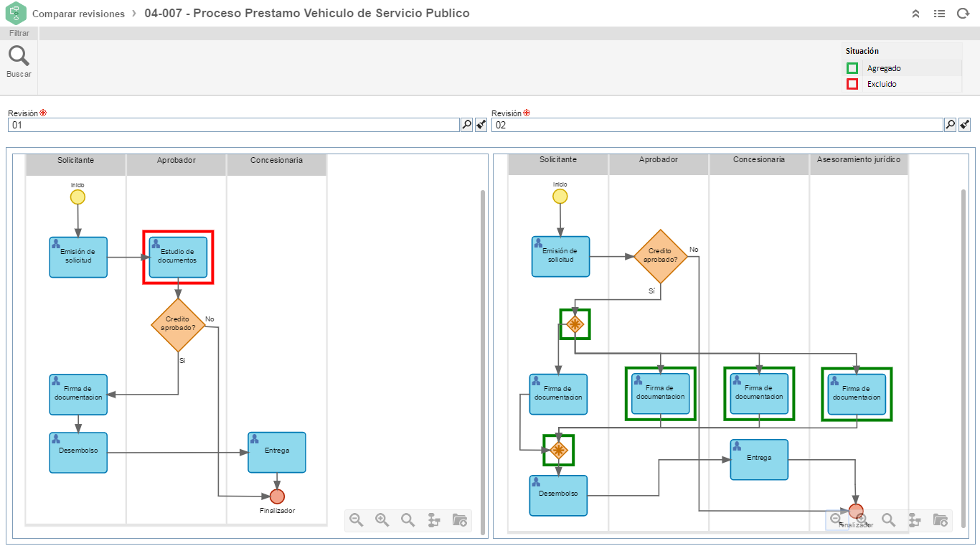
Task: Activate the zoom search tool on left diagram
Action: coord(408,520)
